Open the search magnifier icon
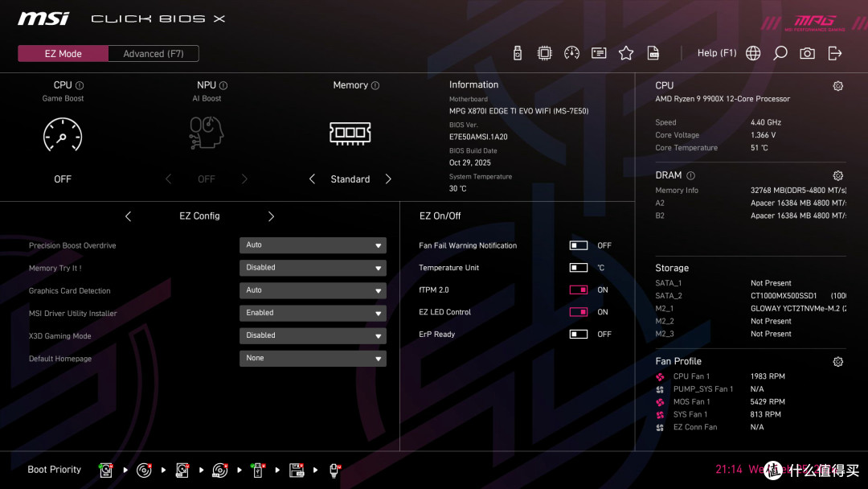This screenshot has height=489, width=868. coord(780,53)
